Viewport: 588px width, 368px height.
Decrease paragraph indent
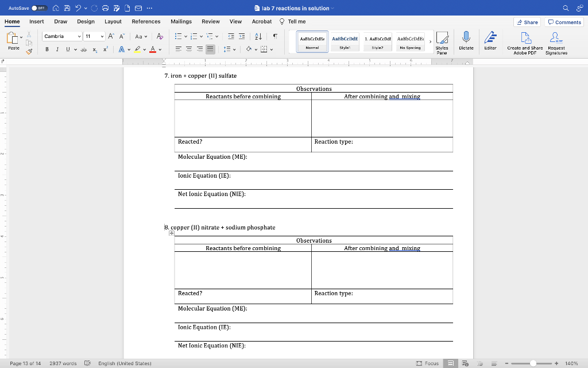231,36
